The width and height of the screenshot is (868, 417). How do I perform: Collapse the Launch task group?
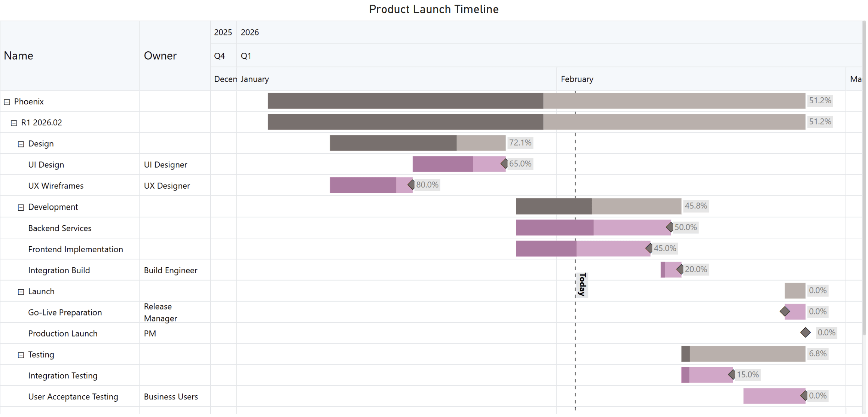21,292
